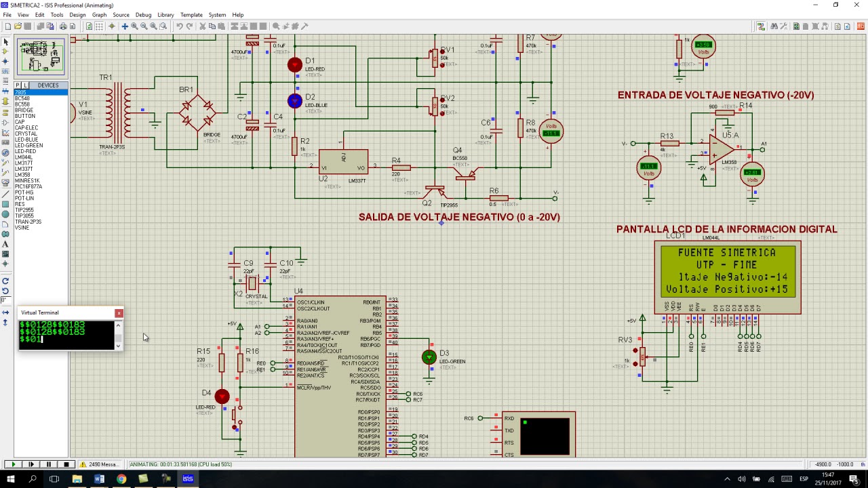
Task: Click the Cut (scissors) icon
Action: (x=203, y=26)
